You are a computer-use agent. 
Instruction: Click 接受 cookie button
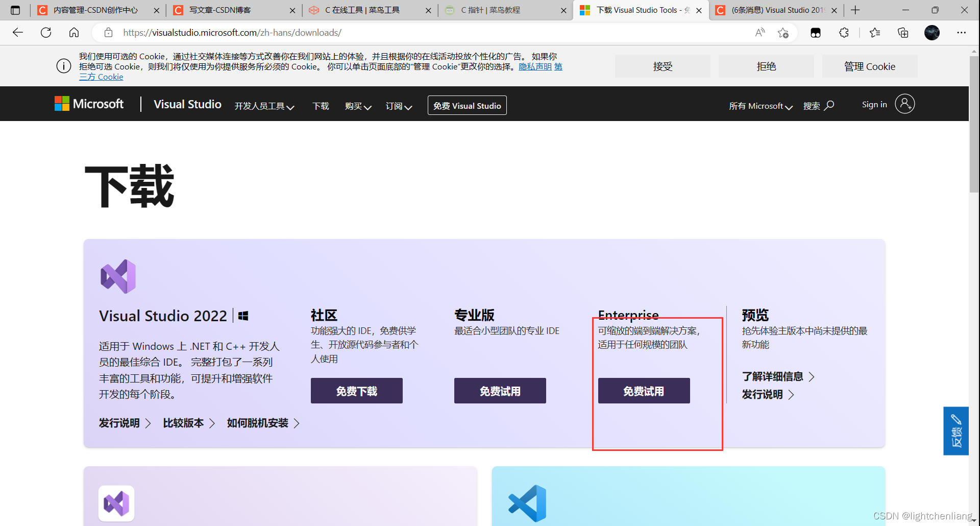coord(663,66)
